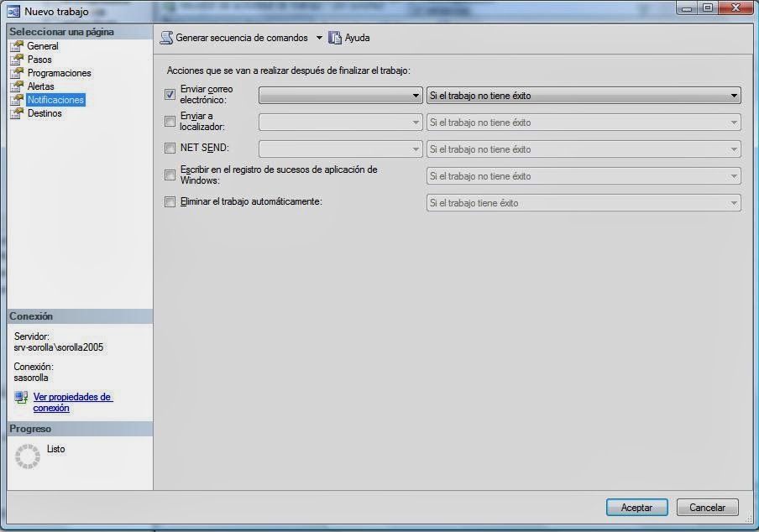
Task: Expand the 'Si el trabajo no tiene éxito' combo
Action: tap(734, 95)
